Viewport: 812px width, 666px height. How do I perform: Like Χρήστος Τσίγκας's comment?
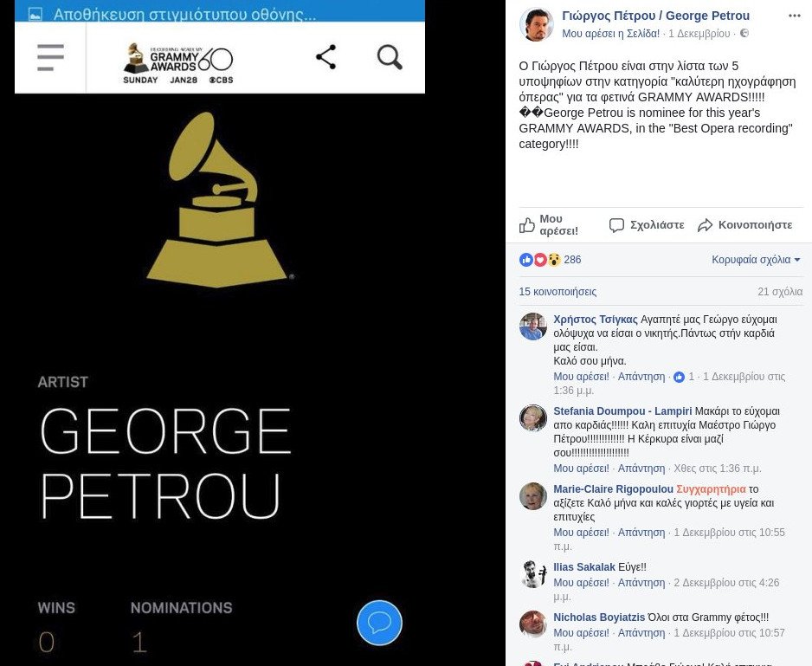(581, 377)
